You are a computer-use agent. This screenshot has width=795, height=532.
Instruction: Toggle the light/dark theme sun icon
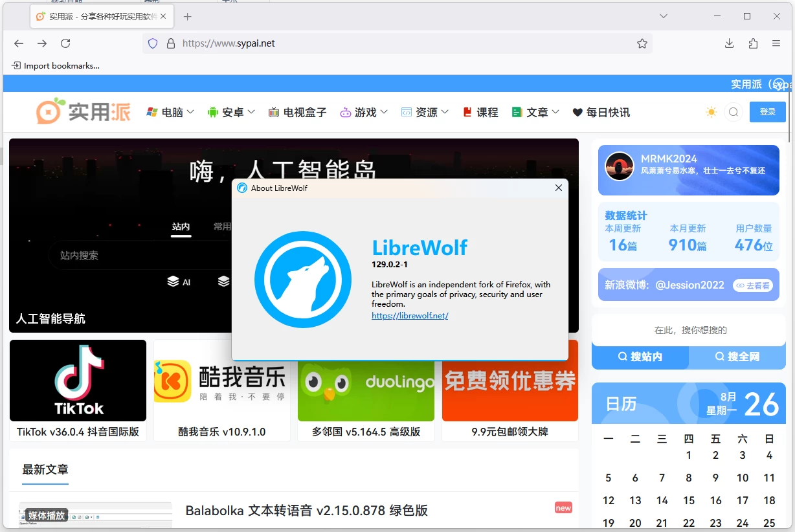point(710,111)
